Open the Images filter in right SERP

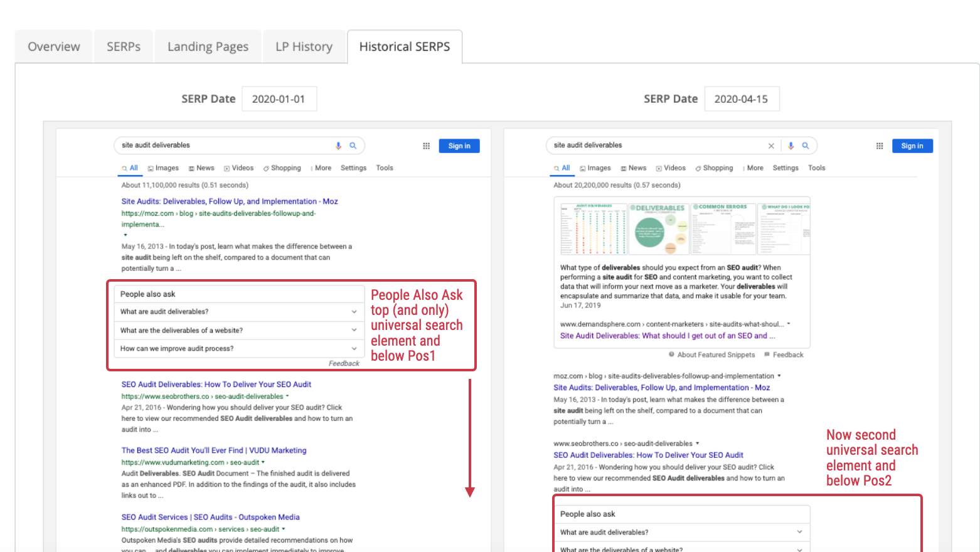595,168
